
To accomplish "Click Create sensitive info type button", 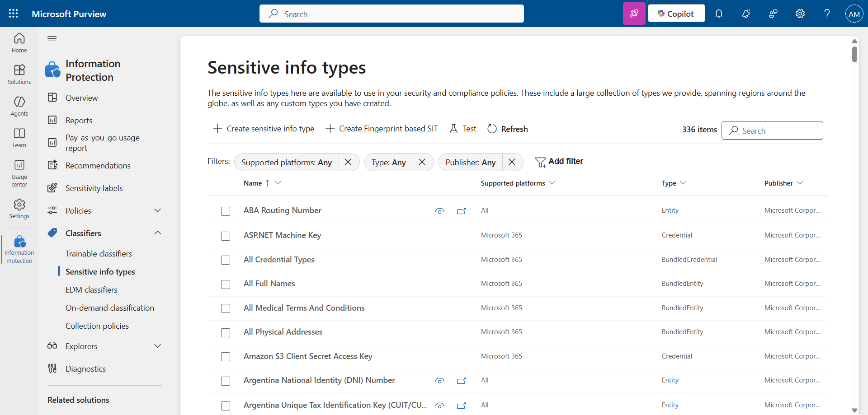I will (x=264, y=129).
